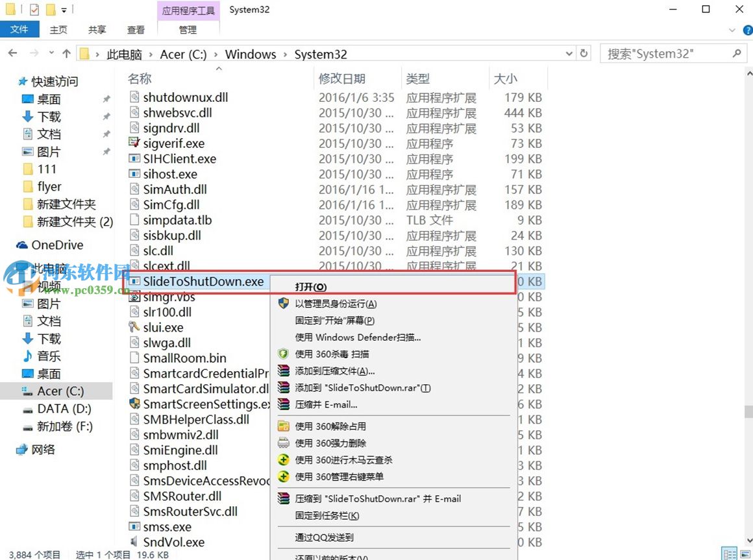Image resolution: width=753 pixels, height=560 pixels.
Task: Switch to the 查看 ribbon tab
Action: [x=135, y=29]
